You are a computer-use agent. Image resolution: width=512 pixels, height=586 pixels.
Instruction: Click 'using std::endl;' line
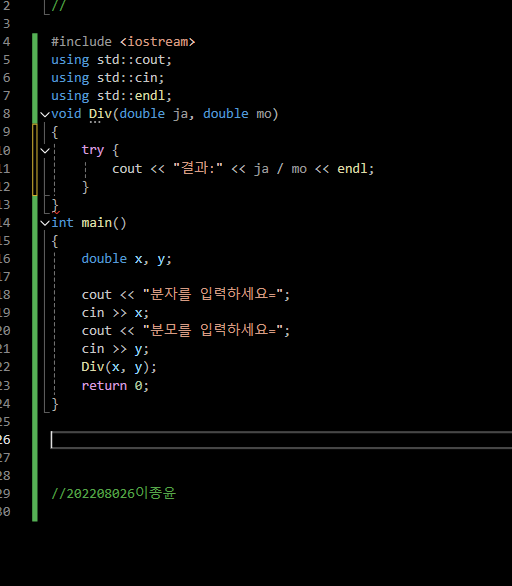tap(111, 96)
